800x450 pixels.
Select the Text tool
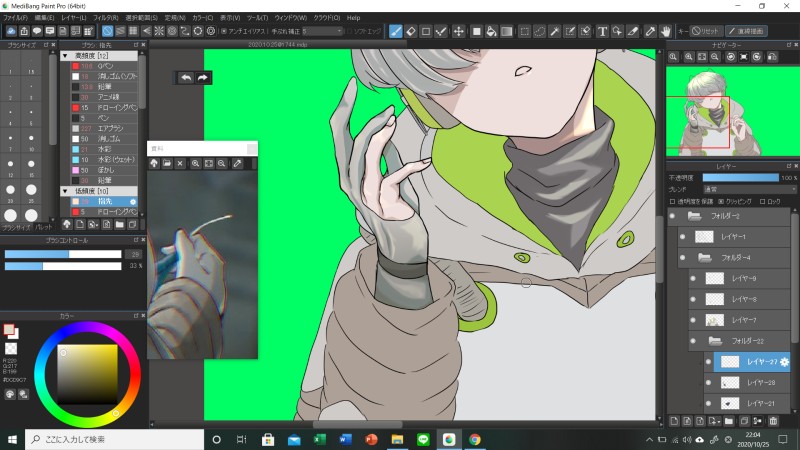click(x=602, y=31)
